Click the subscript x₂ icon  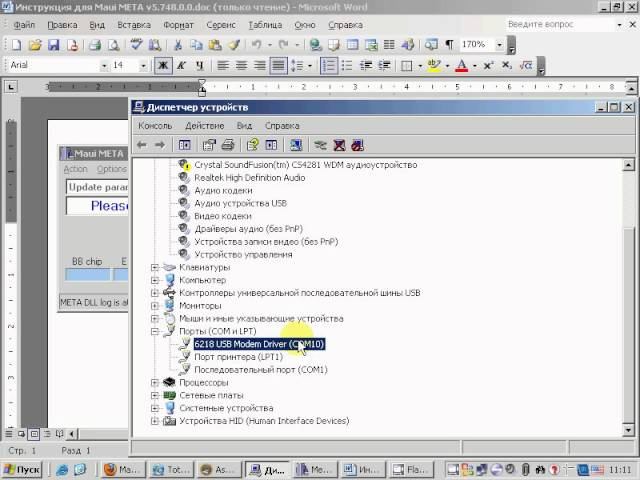tap(507, 65)
